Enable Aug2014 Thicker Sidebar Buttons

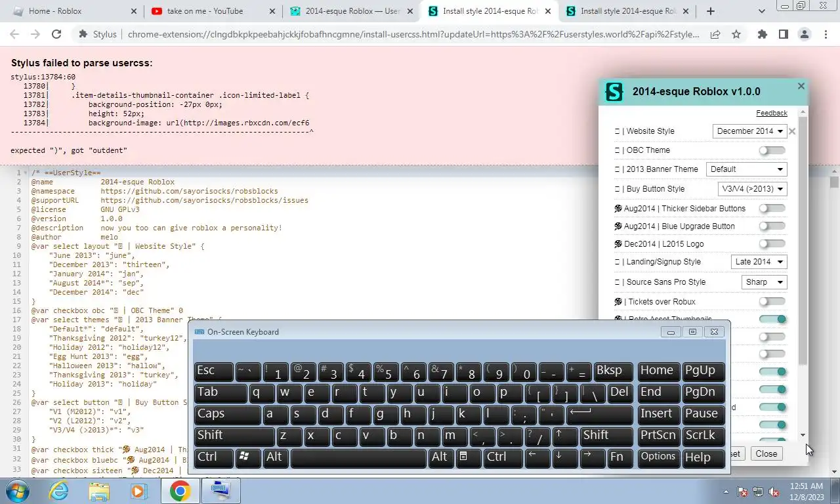[x=772, y=208]
